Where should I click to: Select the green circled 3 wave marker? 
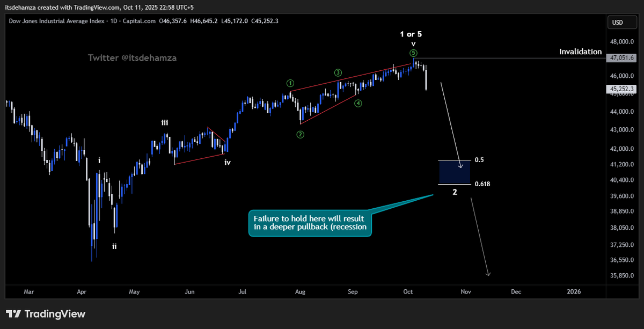click(338, 72)
